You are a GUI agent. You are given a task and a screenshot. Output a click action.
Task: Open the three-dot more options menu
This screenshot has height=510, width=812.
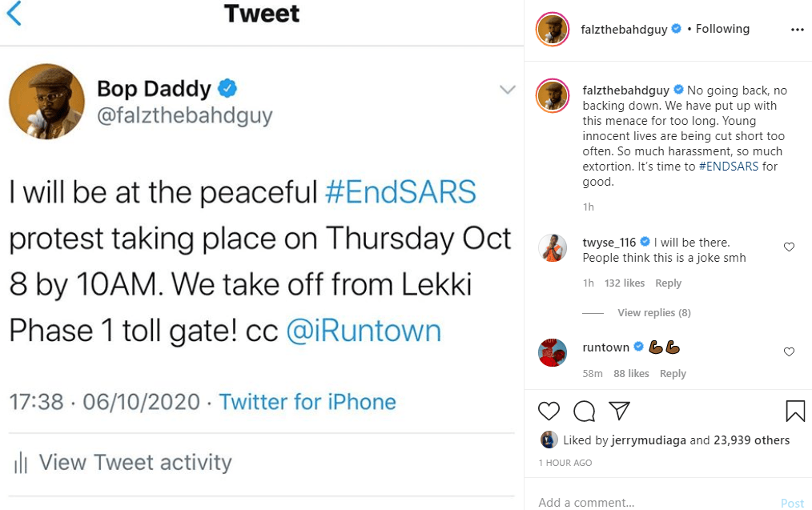[796, 30]
